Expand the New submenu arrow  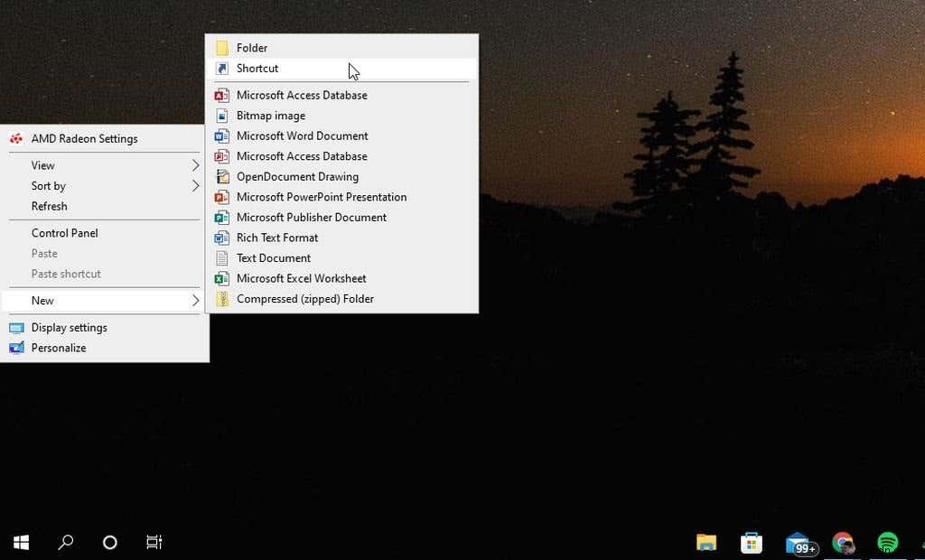click(195, 300)
